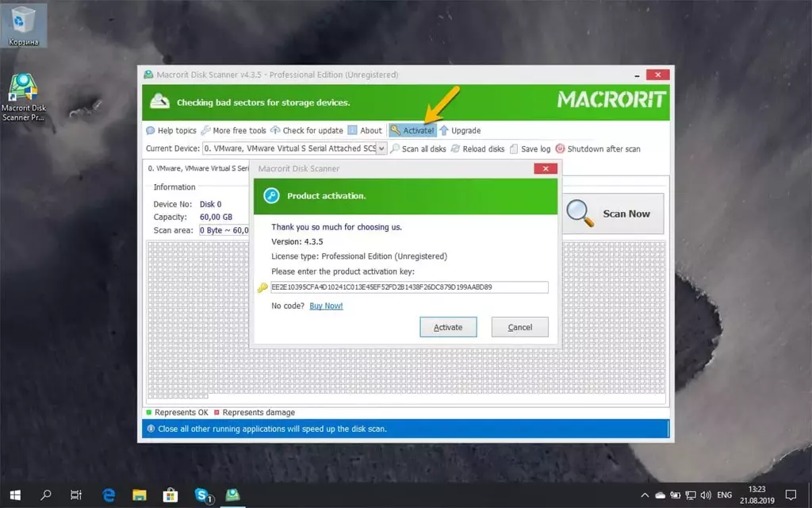Close the Macrorit Disk Scanner activation dialog
Image resolution: width=812 pixels, height=508 pixels.
tap(546, 168)
